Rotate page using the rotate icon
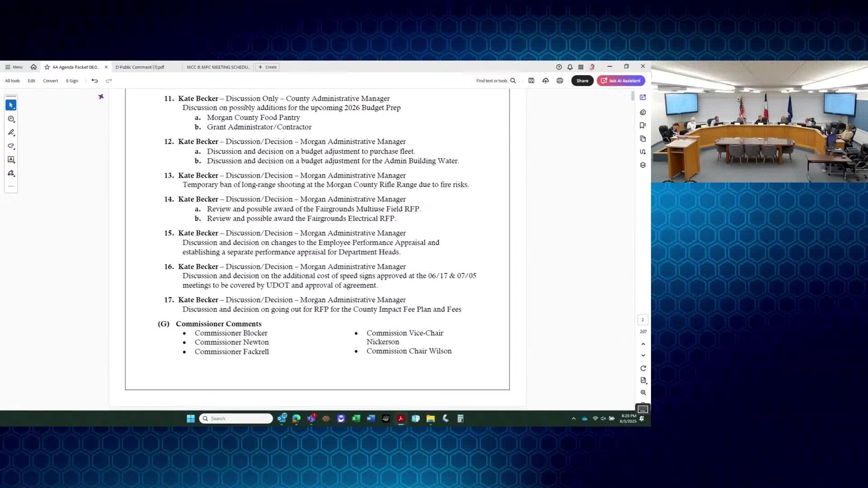 (x=643, y=368)
